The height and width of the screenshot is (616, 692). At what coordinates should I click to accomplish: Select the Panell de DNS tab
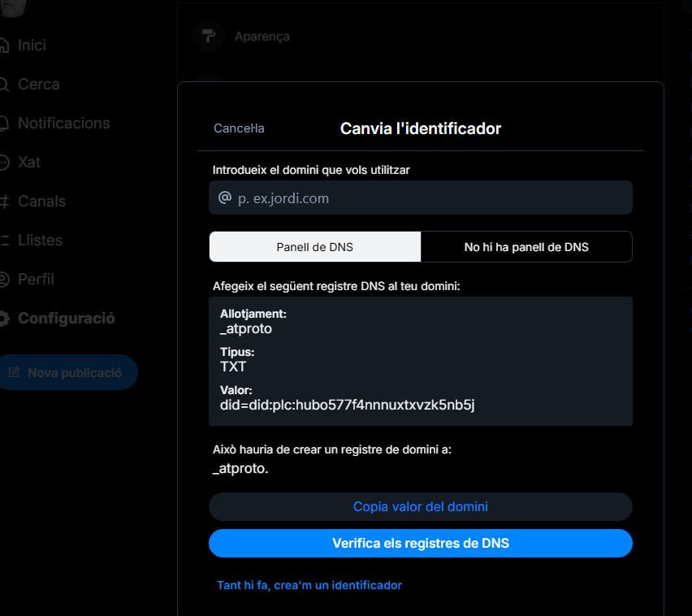tap(315, 247)
